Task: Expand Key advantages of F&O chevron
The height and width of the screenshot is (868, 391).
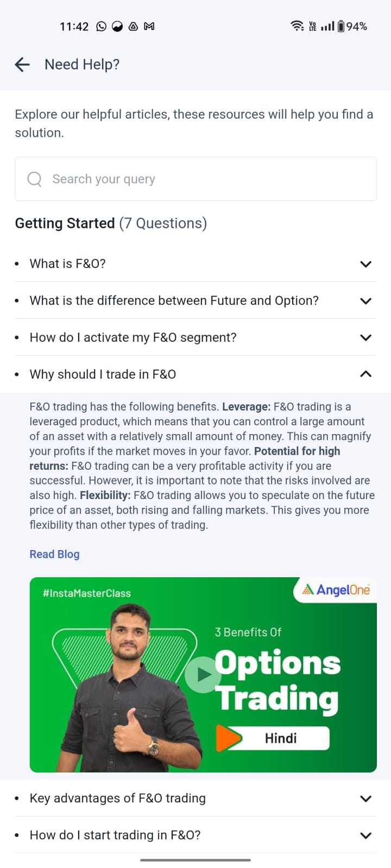Action: (x=365, y=799)
